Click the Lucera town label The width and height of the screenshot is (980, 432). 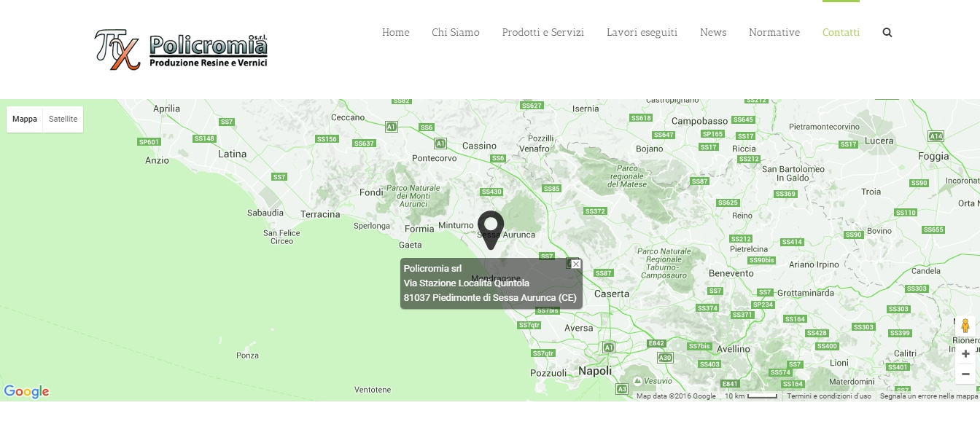(x=879, y=141)
